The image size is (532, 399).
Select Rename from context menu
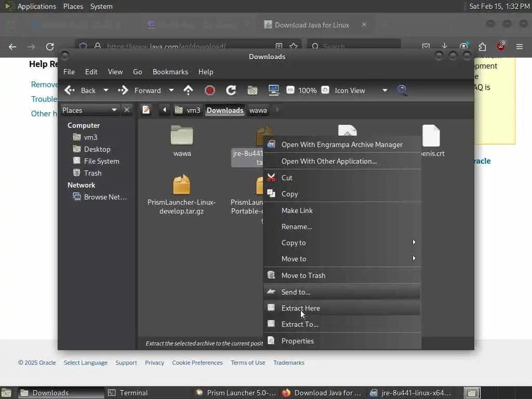[x=342, y=227]
